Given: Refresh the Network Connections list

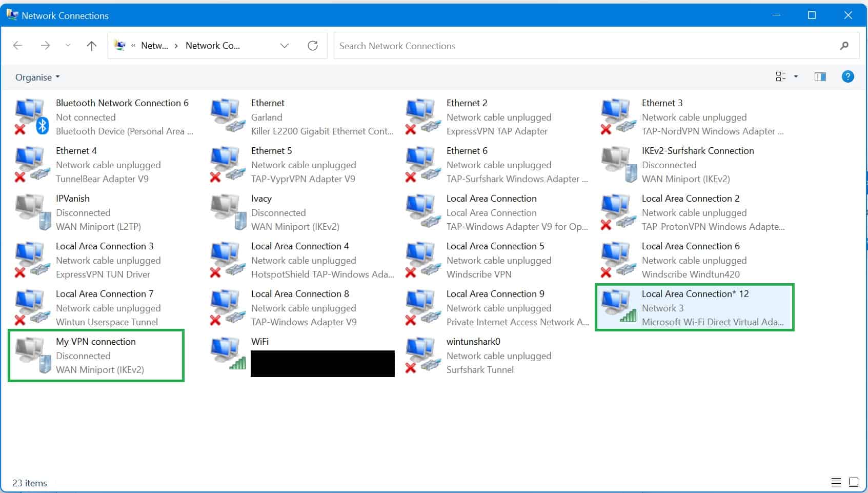Looking at the screenshot, I should [x=313, y=46].
